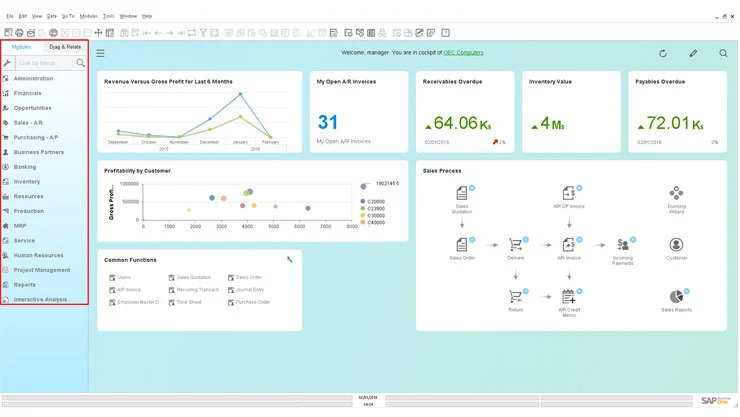The image size is (740, 417).
Task: Open Sales Quotation in Sales Process
Action: coord(462,193)
